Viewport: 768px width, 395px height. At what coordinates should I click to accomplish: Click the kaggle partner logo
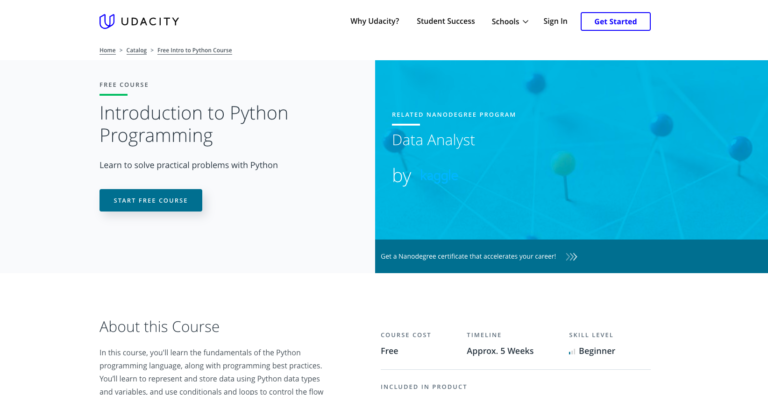439,176
